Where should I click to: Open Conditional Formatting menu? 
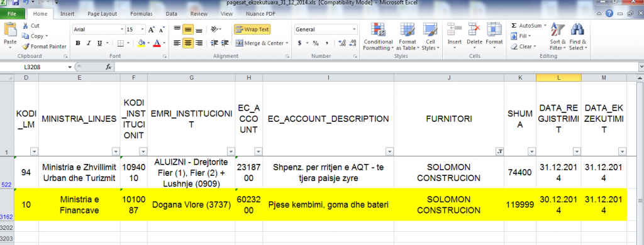(378, 36)
